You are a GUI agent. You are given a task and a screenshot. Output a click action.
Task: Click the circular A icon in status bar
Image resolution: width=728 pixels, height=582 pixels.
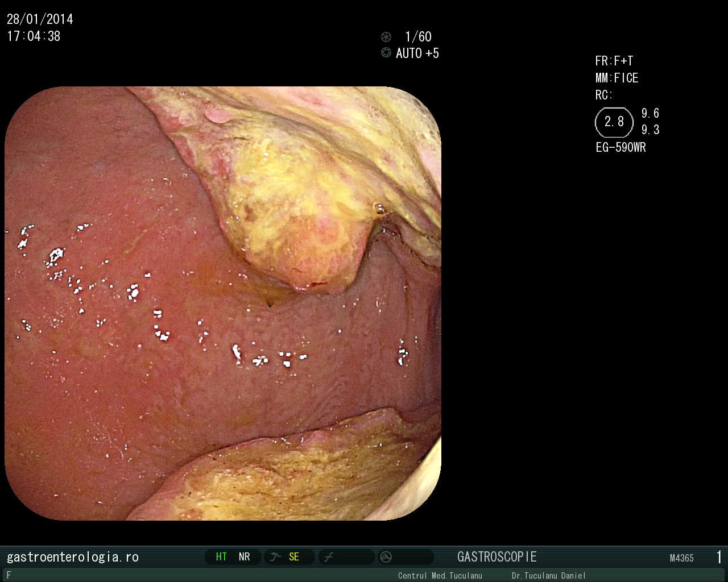coord(386,557)
